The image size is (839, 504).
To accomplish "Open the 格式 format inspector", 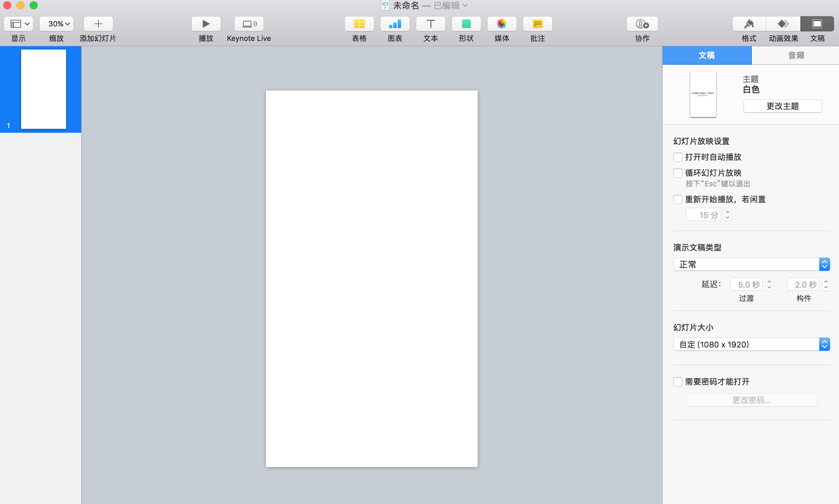I will pyautogui.click(x=749, y=24).
